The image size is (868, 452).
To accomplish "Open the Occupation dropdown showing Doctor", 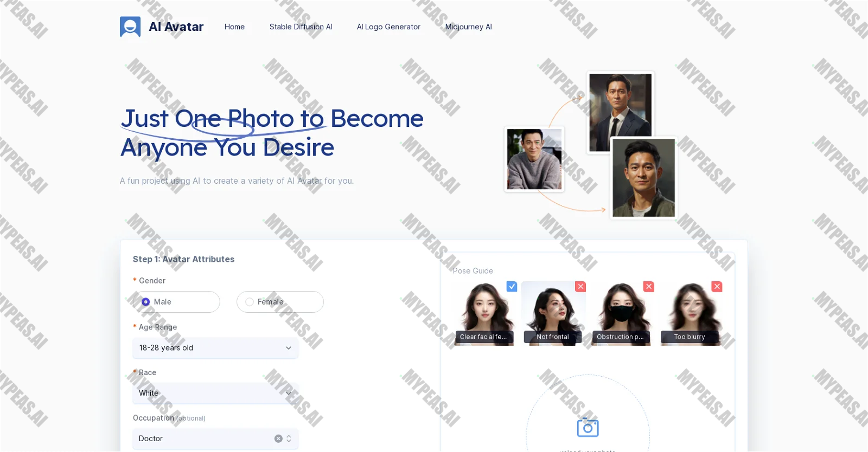I will point(215,438).
